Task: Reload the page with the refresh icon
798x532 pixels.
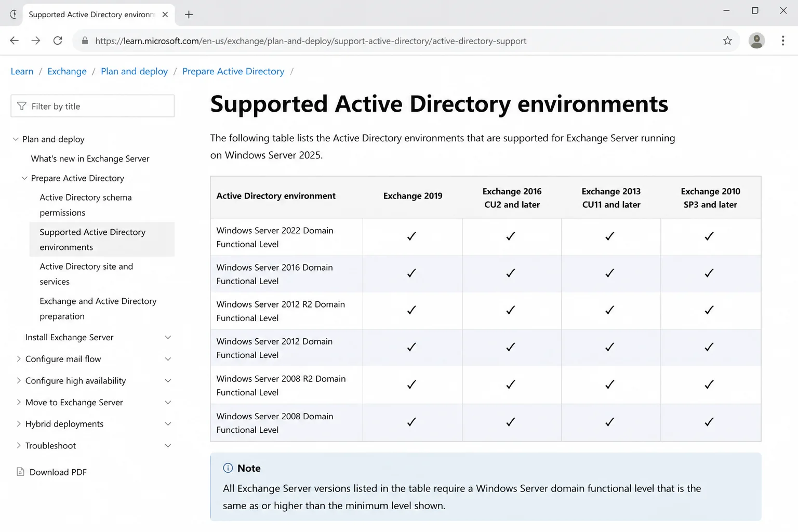Action: 58,41
